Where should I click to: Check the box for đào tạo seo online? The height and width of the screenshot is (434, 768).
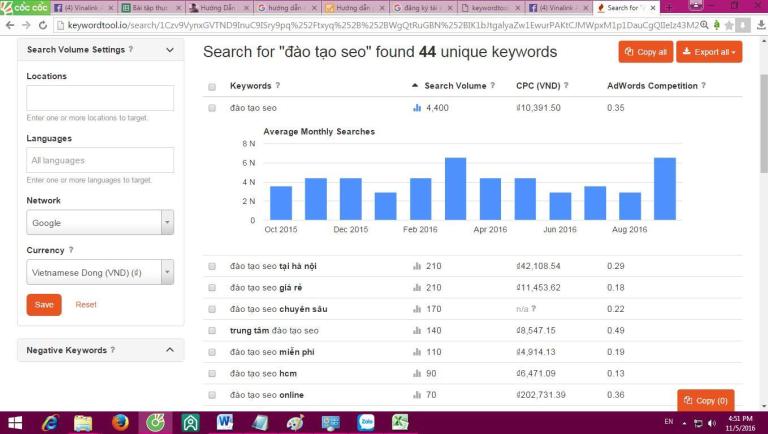(x=212, y=395)
